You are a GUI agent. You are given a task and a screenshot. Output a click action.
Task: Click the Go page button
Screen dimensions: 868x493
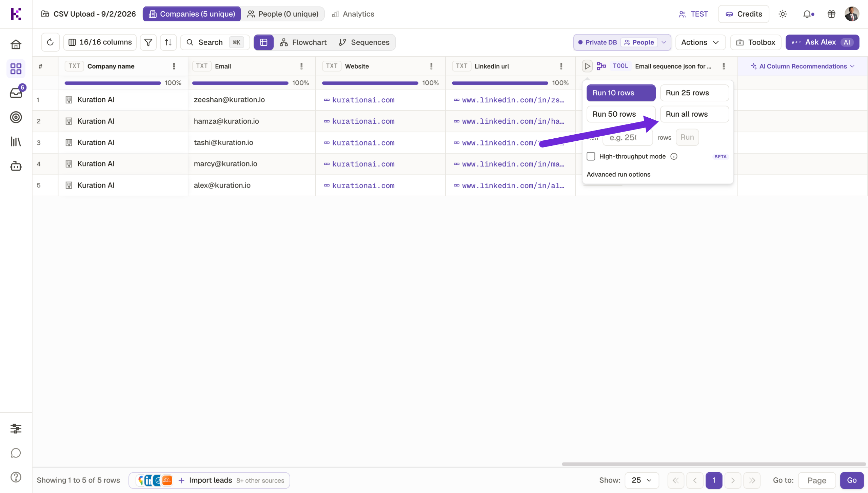tap(852, 480)
